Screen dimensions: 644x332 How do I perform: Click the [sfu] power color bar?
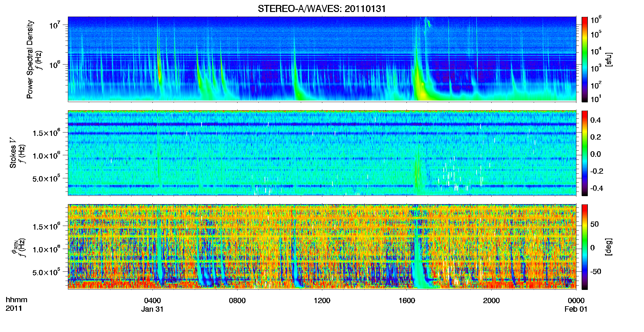(585, 59)
